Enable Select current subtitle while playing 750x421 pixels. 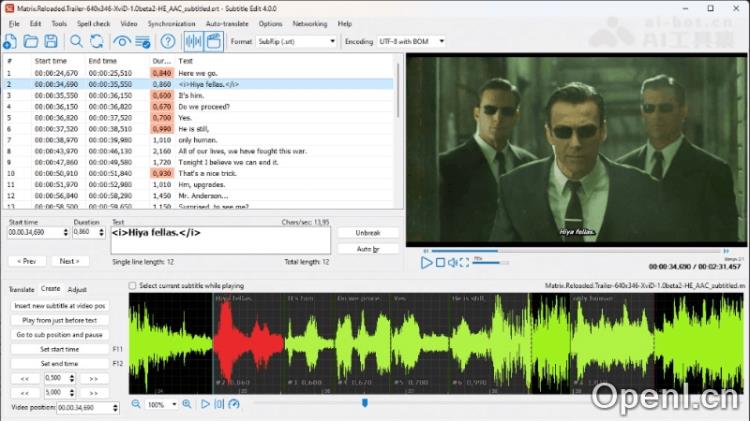(x=134, y=285)
